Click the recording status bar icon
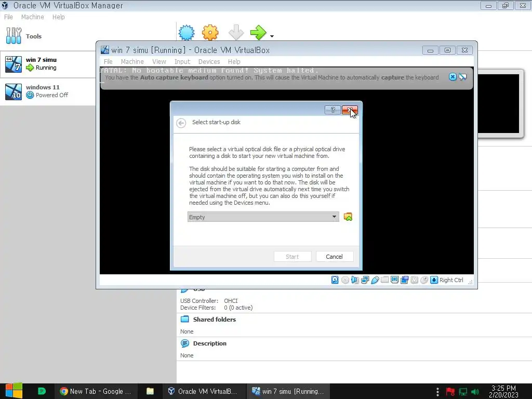Screen dimensions: 532x399 click(x=404, y=280)
